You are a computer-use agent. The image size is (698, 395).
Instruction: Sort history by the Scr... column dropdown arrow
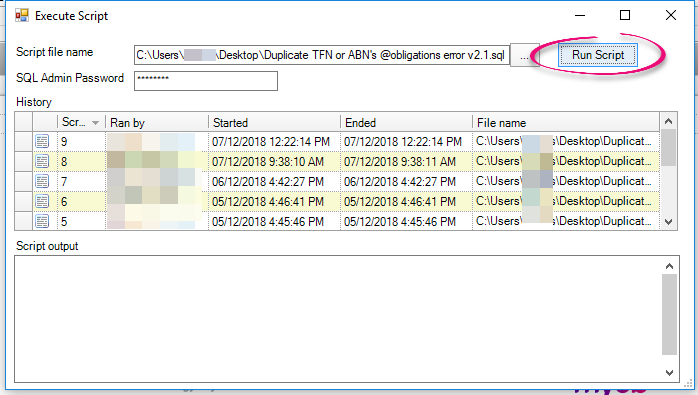click(x=95, y=123)
